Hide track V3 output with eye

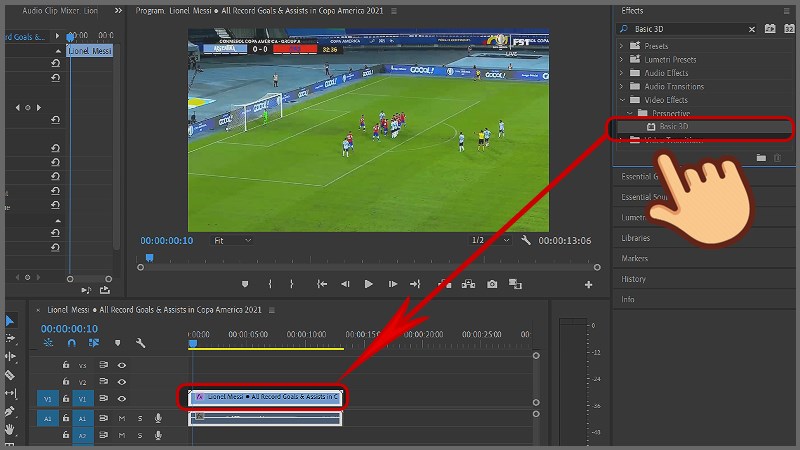[122, 365]
